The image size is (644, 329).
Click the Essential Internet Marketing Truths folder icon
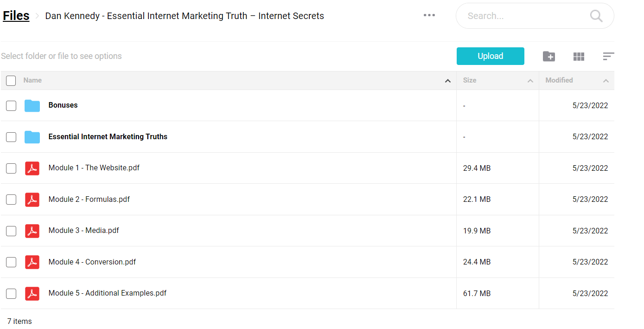click(32, 137)
